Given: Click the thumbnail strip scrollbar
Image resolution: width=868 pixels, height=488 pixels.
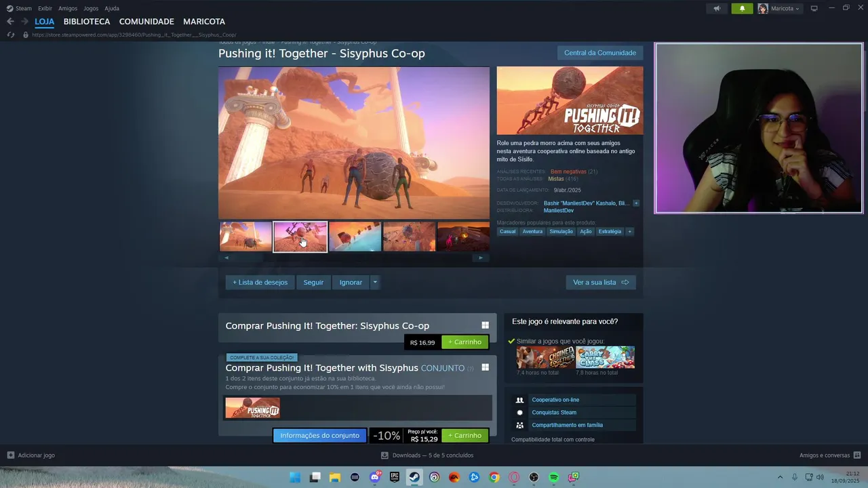Looking at the screenshot, I should click(x=353, y=258).
